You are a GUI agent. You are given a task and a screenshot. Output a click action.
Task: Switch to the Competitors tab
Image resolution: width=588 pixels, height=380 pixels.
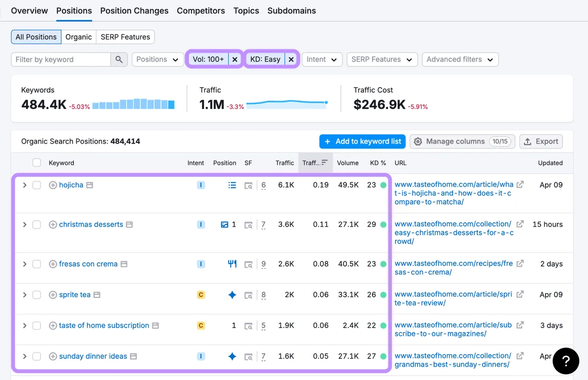point(201,11)
